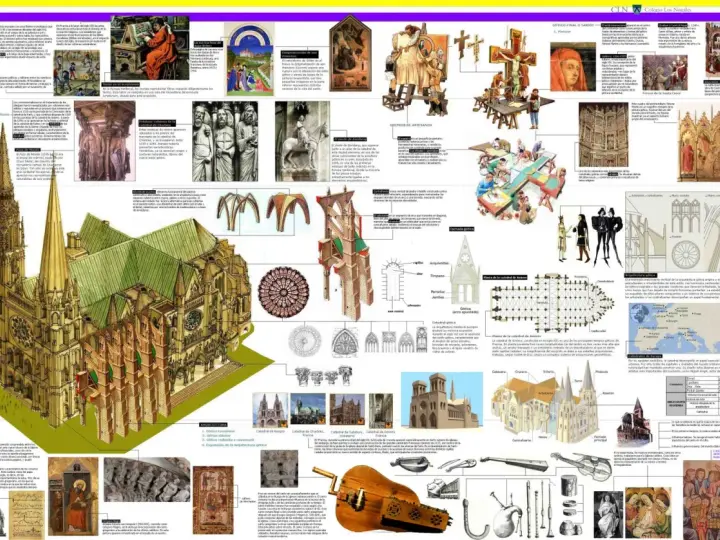The width and height of the screenshot is (720, 540).
Task: Select the labeled cathedral parts diagram
Action: tap(554, 404)
